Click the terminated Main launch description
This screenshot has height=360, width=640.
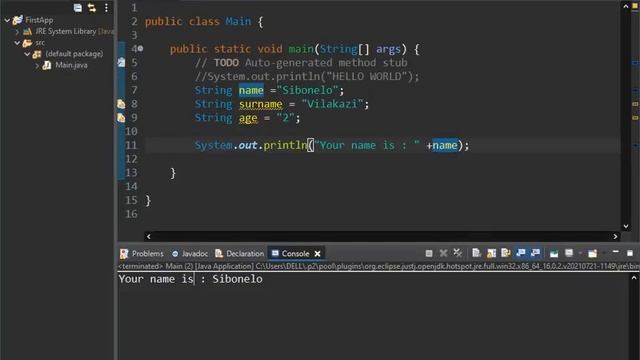pos(378,266)
